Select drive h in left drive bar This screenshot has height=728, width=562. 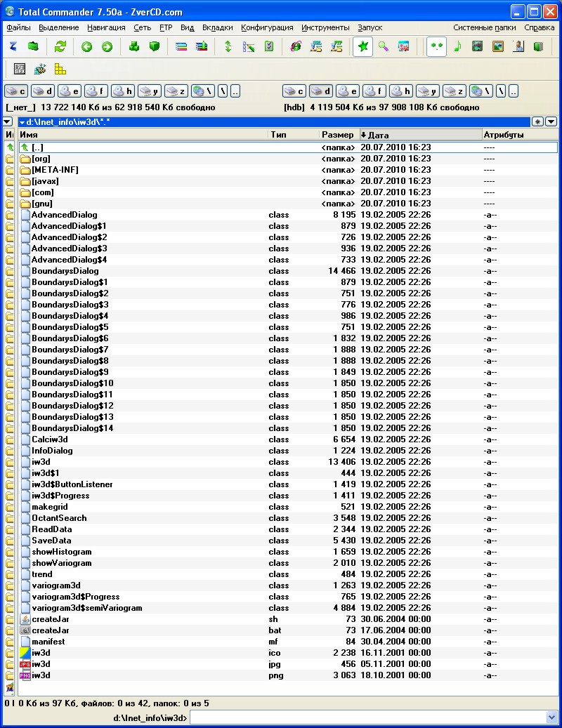click(124, 91)
